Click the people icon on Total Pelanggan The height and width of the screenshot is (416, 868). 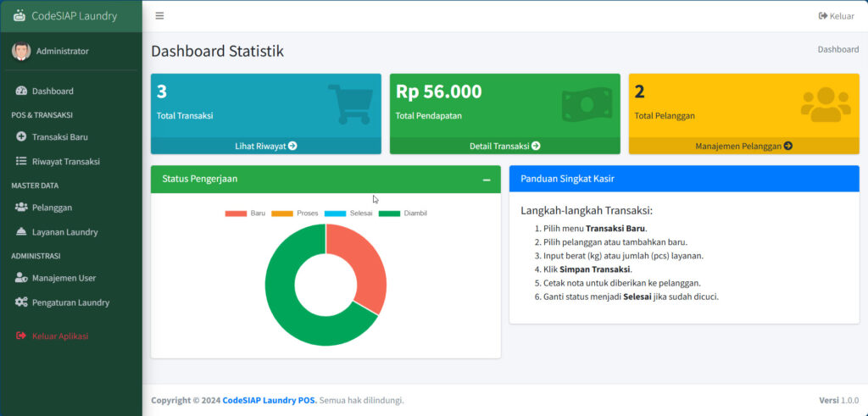point(825,104)
